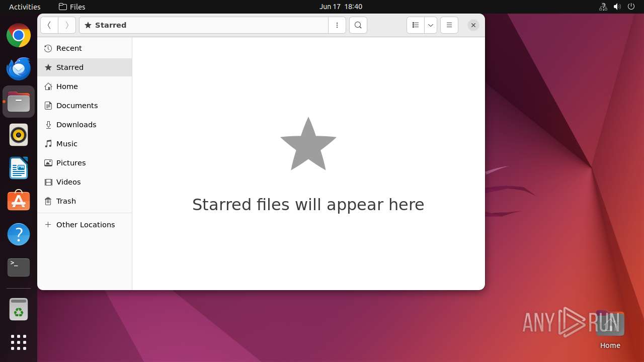Launch LibreOffice Writer from the dock

click(19, 168)
